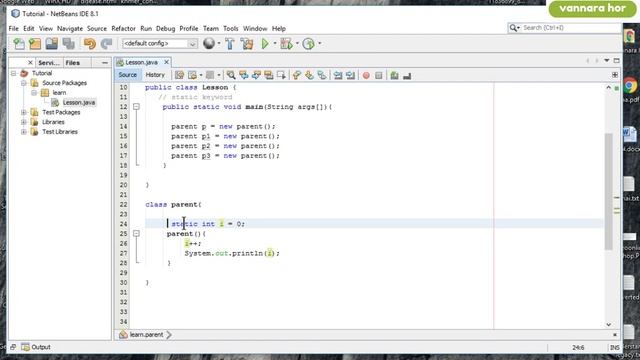640x360 pixels.
Task: Open the Debug Project dropdown arrow
Action: (x=298, y=43)
